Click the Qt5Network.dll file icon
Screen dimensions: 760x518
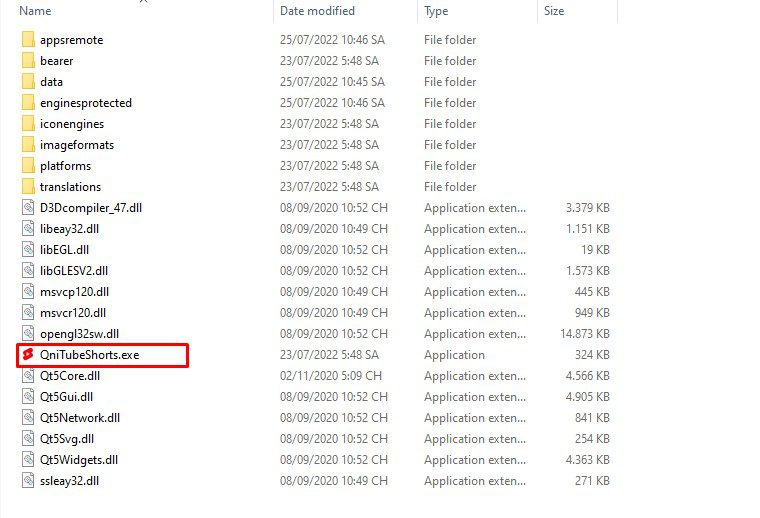coord(28,418)
